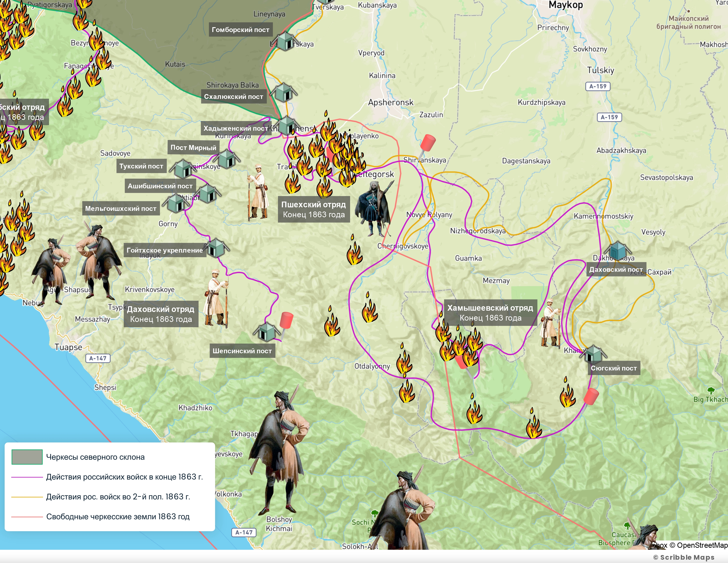Click the Сюргский пост label

[x=614, y=368]
